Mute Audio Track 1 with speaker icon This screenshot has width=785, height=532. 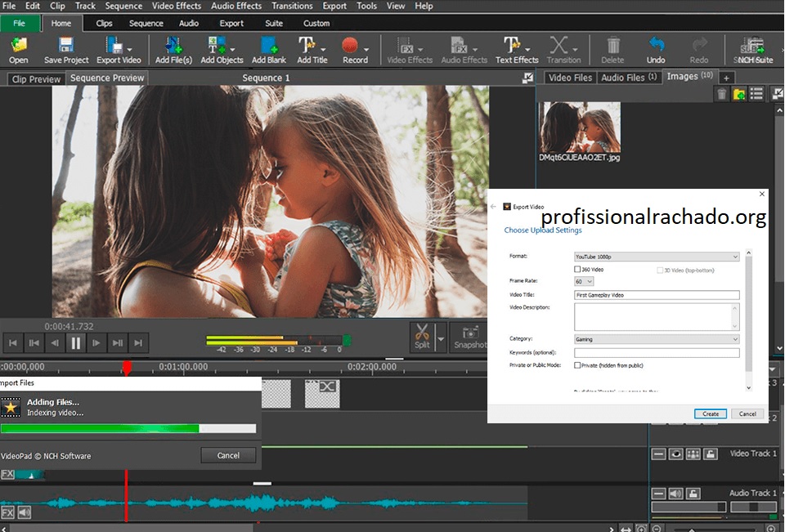click(676, 494)
